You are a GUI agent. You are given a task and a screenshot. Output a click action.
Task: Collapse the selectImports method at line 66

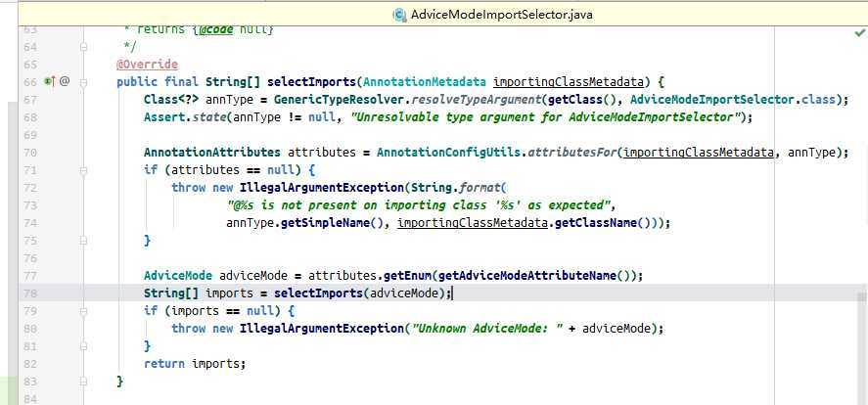click(x=83, y=82)
